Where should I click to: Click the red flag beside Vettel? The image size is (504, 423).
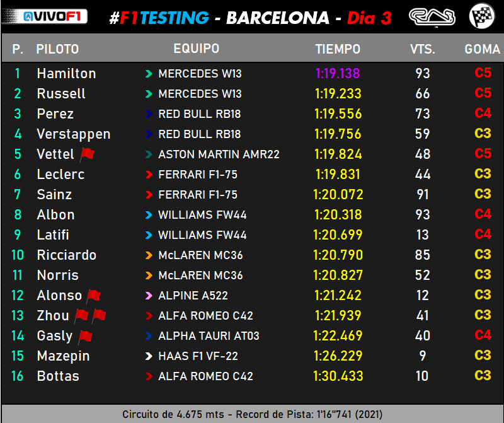coord(86,154)
